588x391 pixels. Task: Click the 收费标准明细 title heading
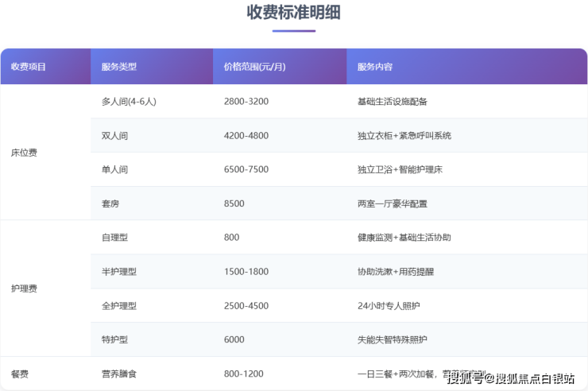[294, 14]
